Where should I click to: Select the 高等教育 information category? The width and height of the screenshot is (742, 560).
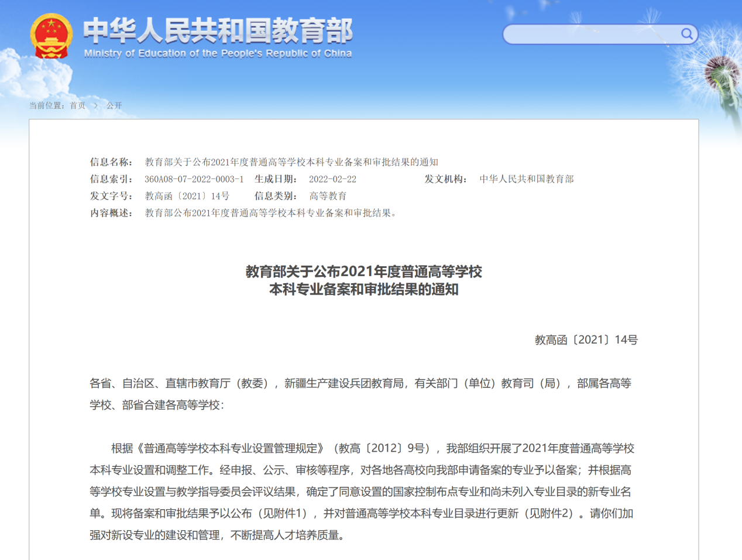(x=328, y=196)
